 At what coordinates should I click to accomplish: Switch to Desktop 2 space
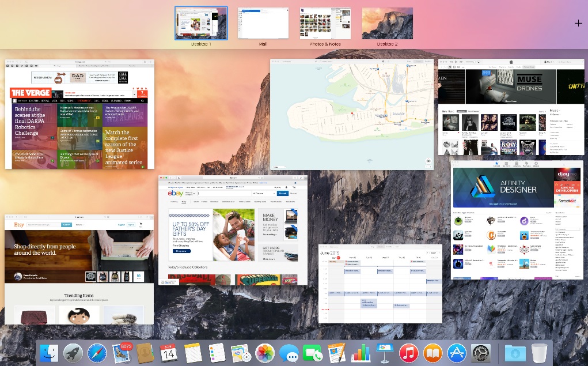[388, 23]
